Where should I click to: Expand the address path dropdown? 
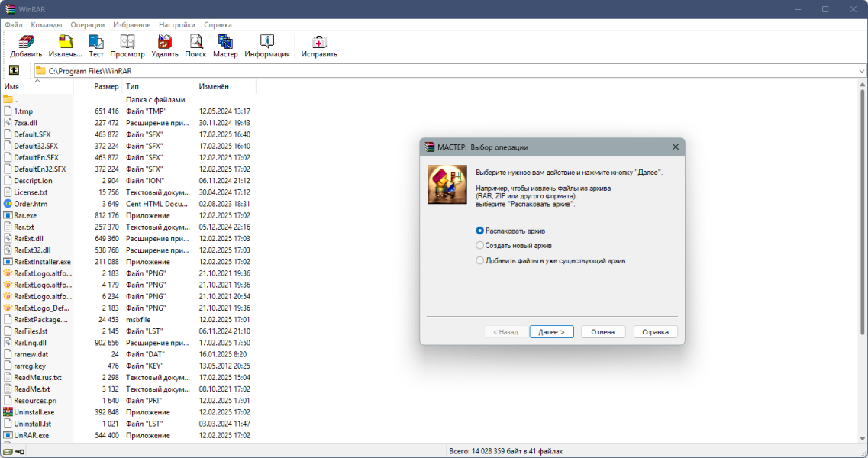point(861,71)
